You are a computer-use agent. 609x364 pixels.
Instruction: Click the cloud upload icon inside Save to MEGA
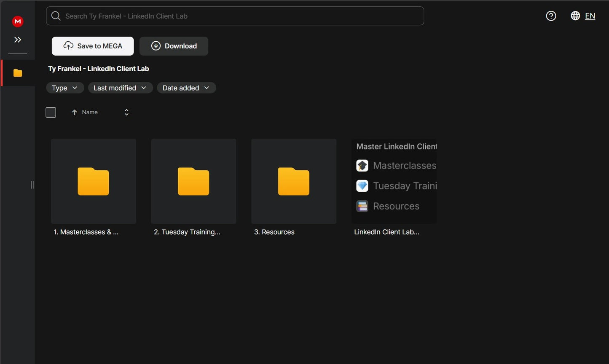click(68, 45)
